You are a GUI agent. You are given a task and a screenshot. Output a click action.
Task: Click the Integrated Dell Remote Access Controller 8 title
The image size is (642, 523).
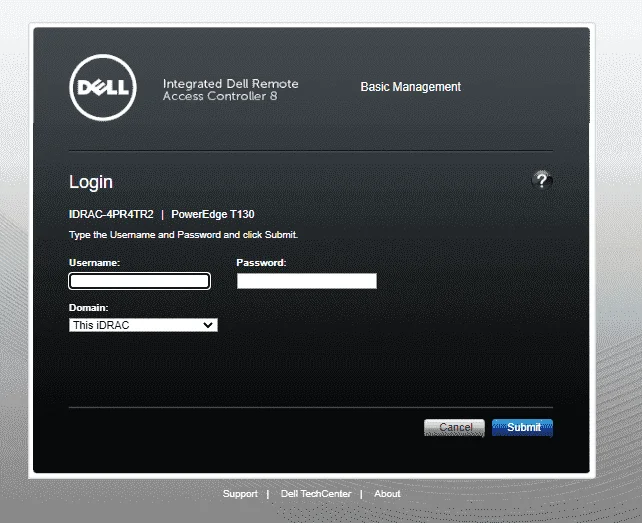[x=231, y=90]
